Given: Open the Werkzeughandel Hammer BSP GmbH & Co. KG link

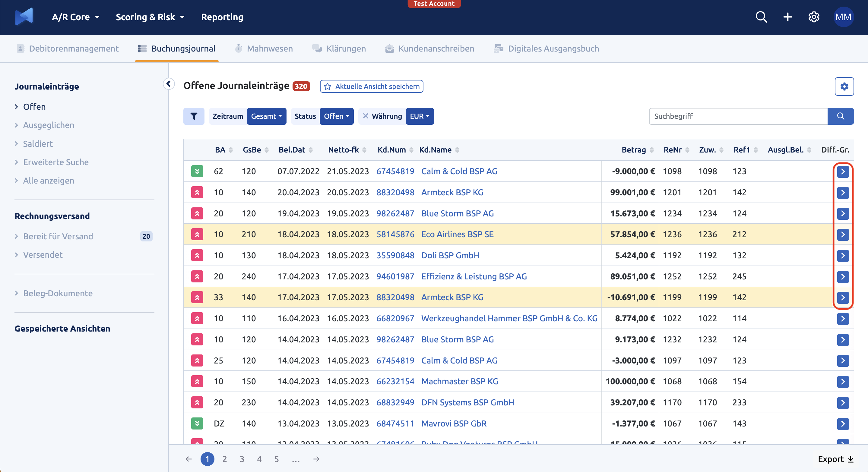Looking at the screenshot, I should [509, 319].
